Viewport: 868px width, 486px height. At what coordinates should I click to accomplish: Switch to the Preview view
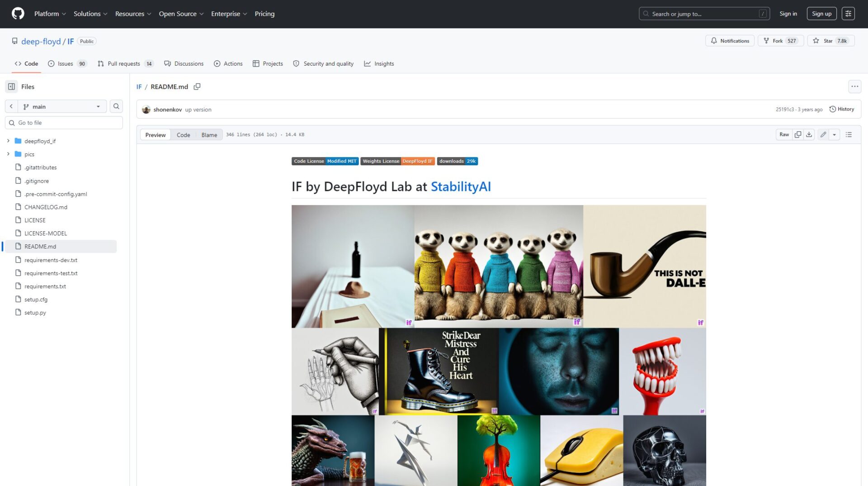pos(155,135)
